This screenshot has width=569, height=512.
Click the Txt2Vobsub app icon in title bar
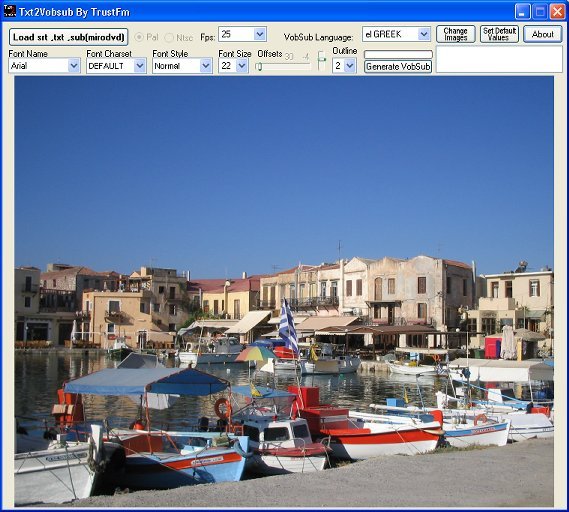click(10, 11)
